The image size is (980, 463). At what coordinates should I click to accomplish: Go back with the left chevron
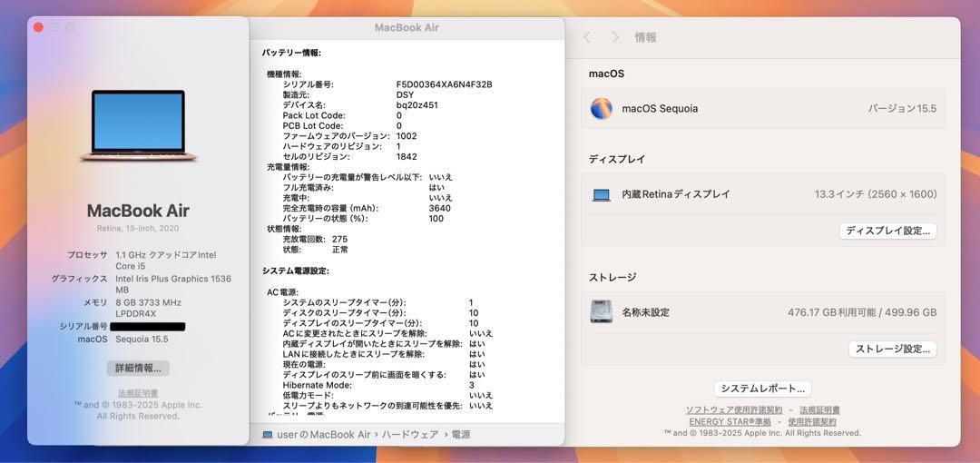(587, 37)
